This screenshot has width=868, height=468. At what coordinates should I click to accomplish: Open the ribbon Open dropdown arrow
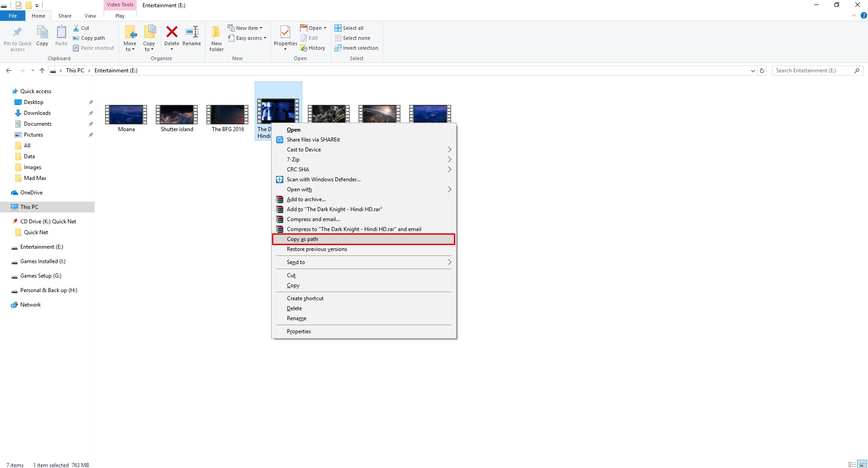tap(325, 28)
